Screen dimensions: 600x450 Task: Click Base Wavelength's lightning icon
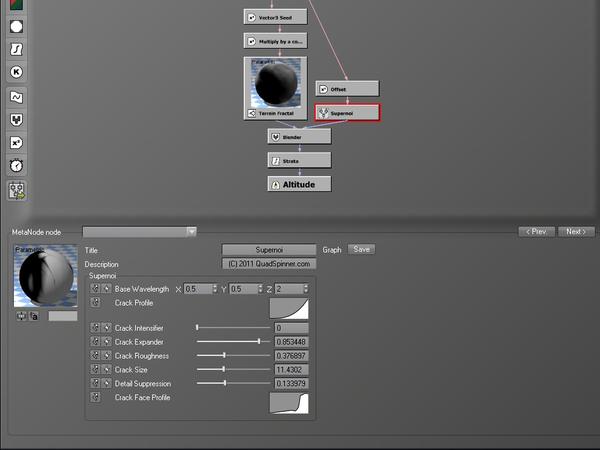point(107,289)
